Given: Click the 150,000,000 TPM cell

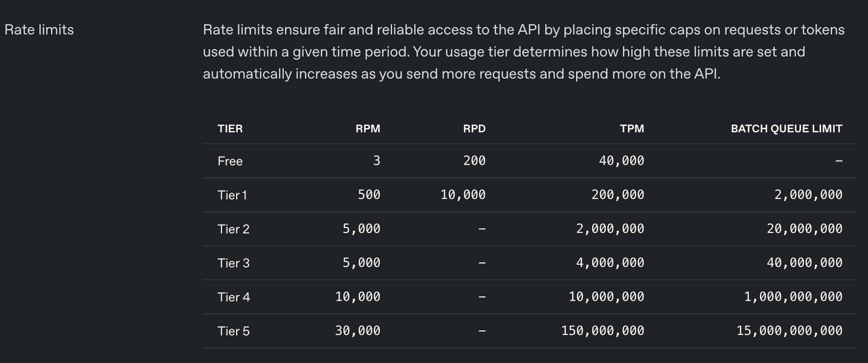Looking at the screenshot, I should 603,331.
